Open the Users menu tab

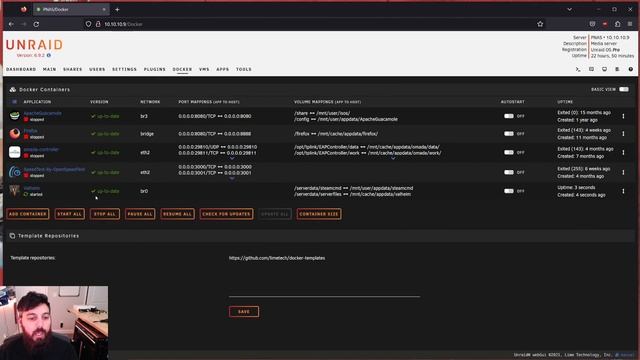pos(97,69)
